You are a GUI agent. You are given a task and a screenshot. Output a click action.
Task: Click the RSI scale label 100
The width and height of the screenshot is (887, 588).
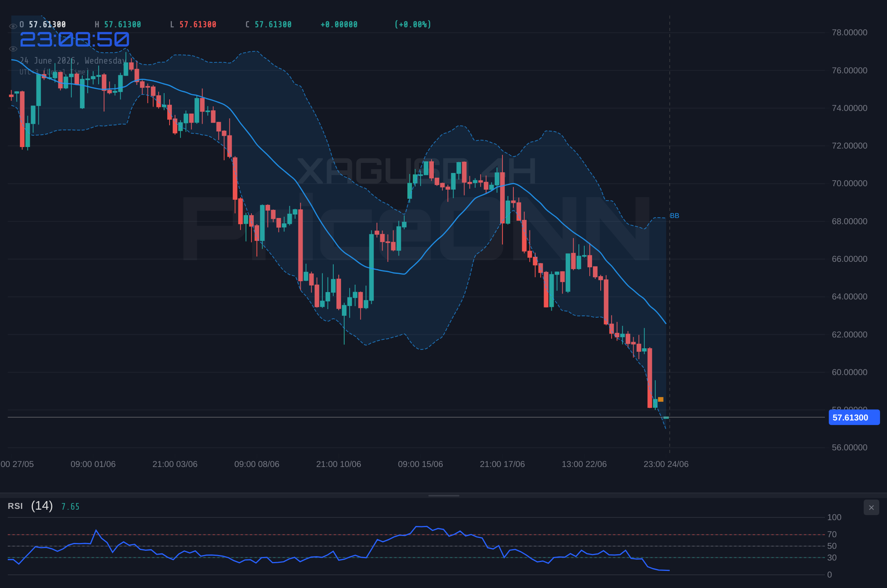coord(834,517)
